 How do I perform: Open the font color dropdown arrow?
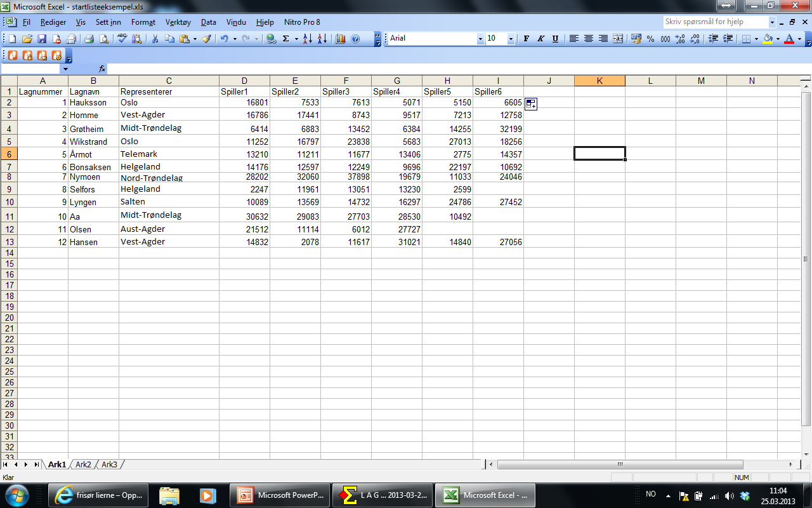(x=799, y=39)
